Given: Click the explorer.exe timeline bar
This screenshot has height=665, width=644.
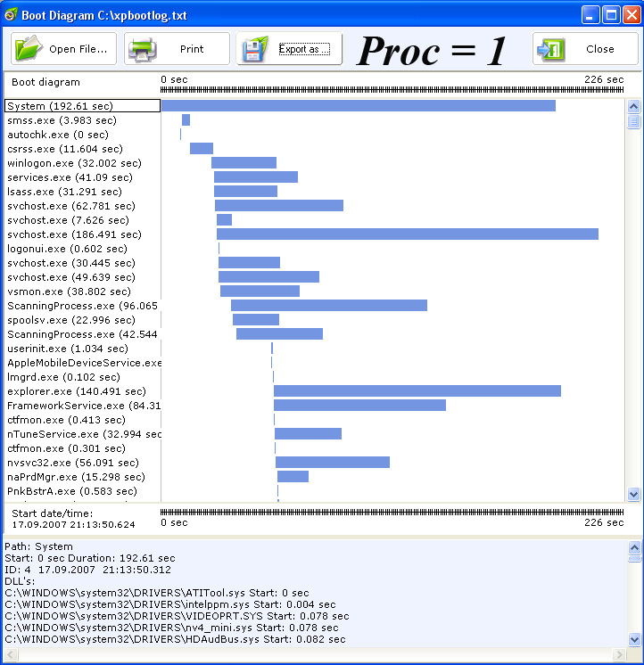Looking at the screenshot, I should tap(417, 391).
